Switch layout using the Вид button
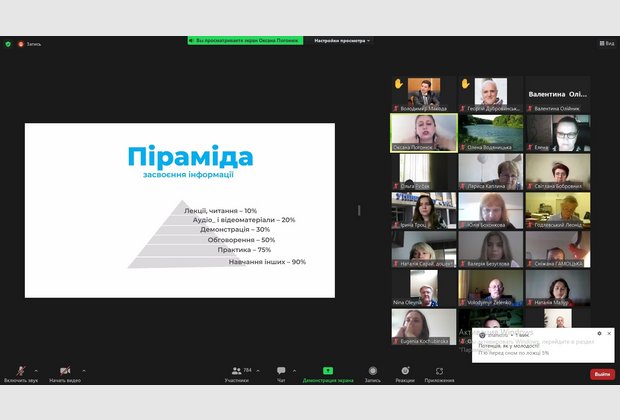 click(606, 44)
